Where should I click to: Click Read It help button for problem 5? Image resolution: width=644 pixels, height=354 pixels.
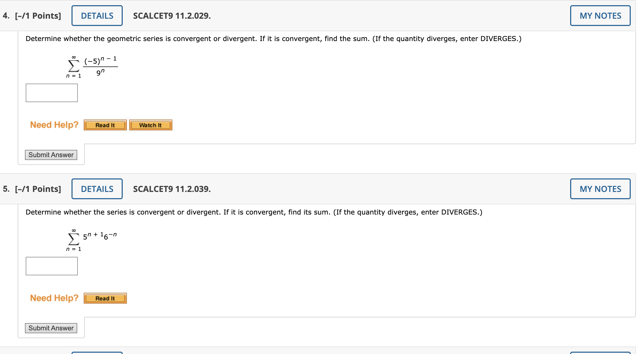(x=105, y=299)
